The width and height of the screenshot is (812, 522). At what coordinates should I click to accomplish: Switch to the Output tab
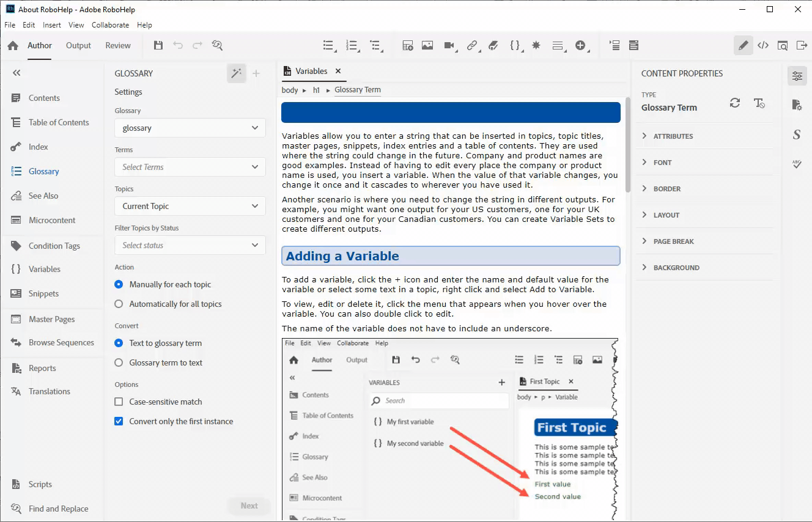coord(78,45)
